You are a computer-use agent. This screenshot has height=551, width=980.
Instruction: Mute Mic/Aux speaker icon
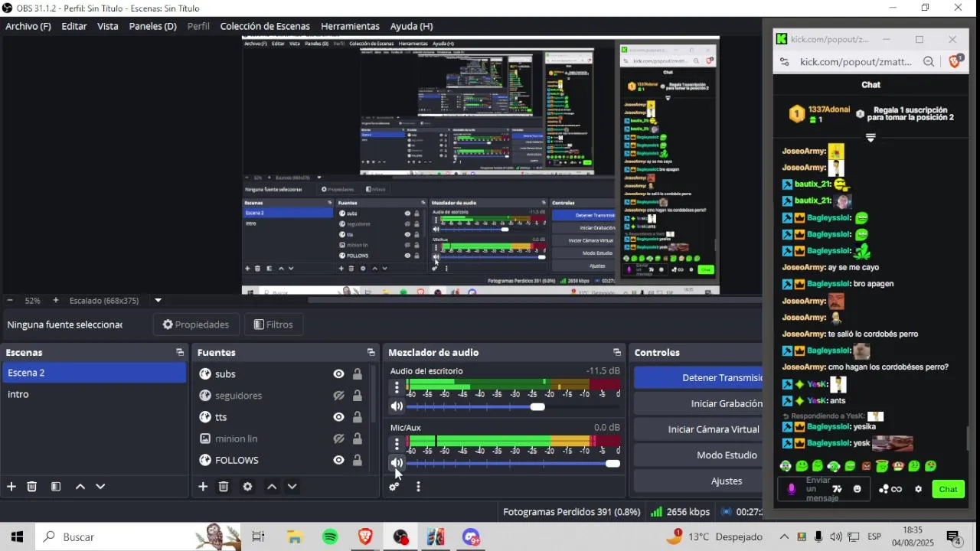[x=397, y=463]
